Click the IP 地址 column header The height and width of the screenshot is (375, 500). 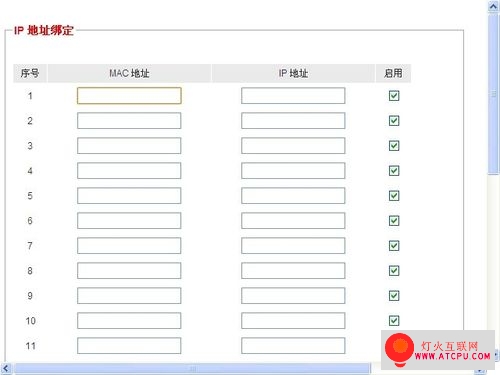click(293, 73)
